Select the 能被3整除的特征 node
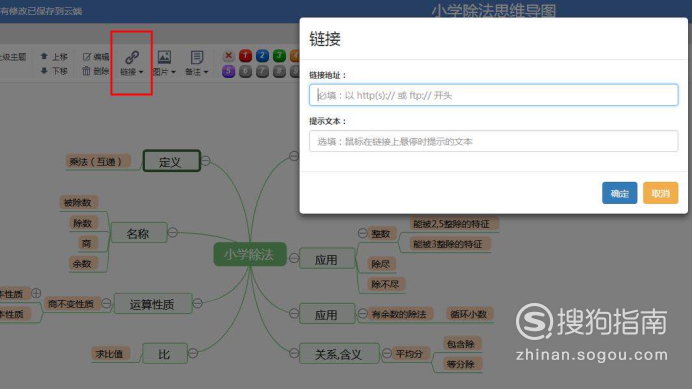The width and height of the screenshot is (692, 389). 450,244
